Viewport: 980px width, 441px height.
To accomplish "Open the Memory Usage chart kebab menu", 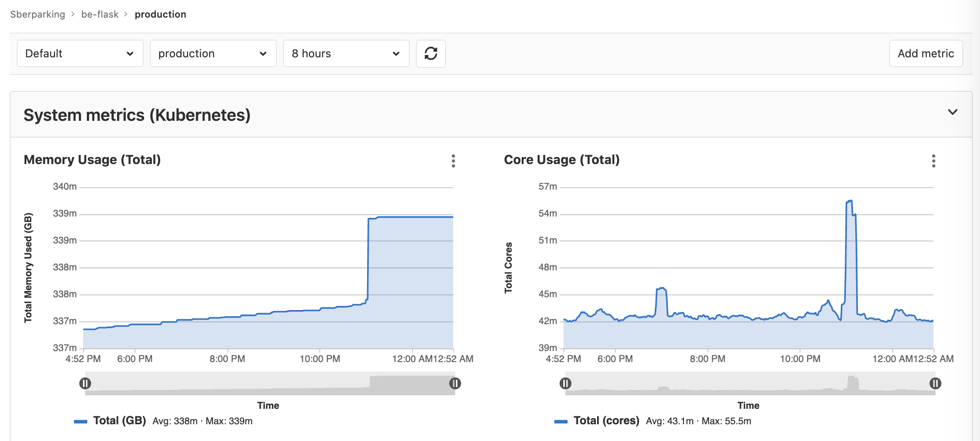I will coord(453,161).
